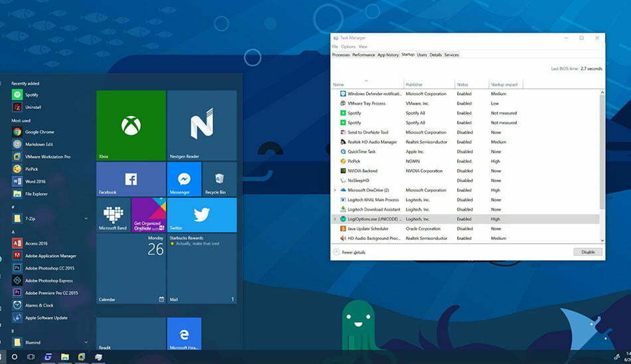Open Task View from the taskbar
This screenshot has height=364, width=631.
pyautogui.click(x=31, y=357)
